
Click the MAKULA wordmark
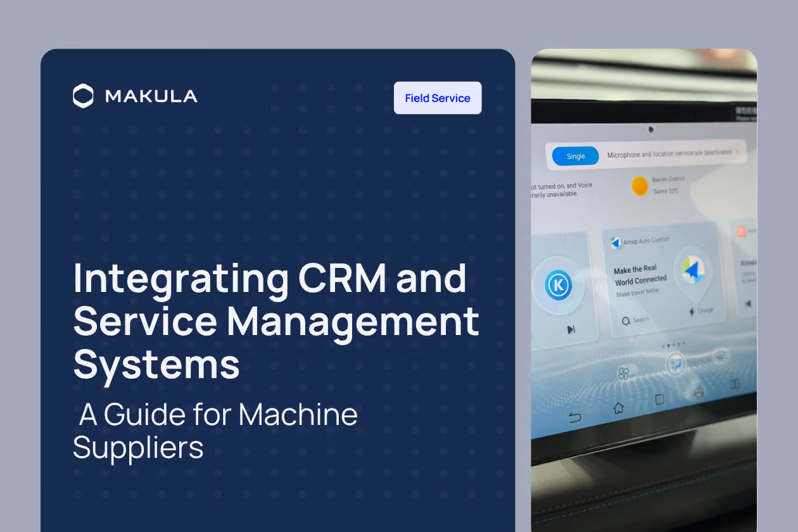point(151,96)
